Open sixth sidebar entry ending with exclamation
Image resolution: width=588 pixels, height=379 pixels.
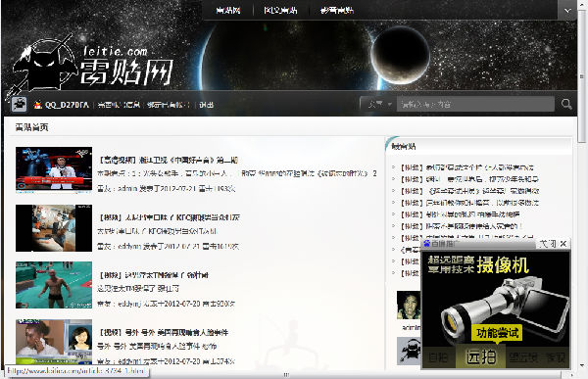(462, 226)
